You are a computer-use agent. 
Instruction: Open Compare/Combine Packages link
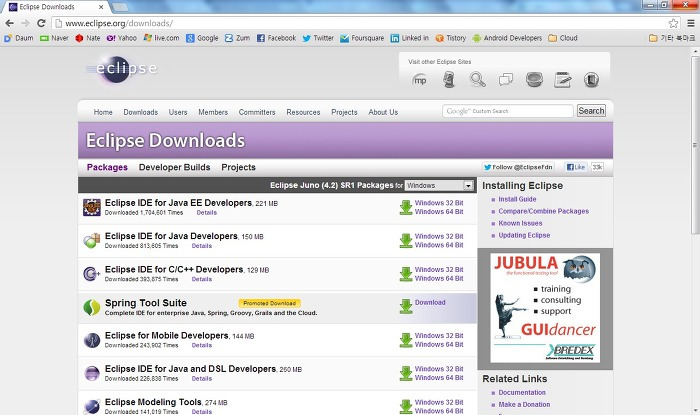(x=543, y=212)
